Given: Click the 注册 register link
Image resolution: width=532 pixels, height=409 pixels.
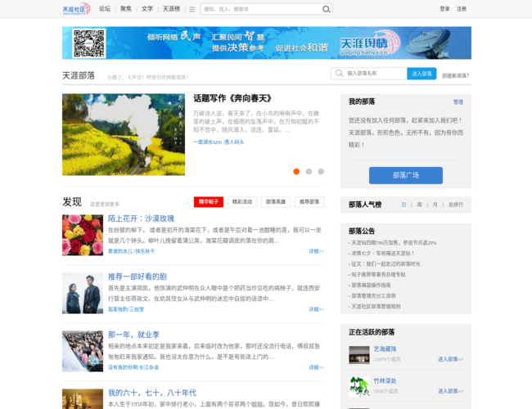Looking at the screenshot, I should point(462,9).
